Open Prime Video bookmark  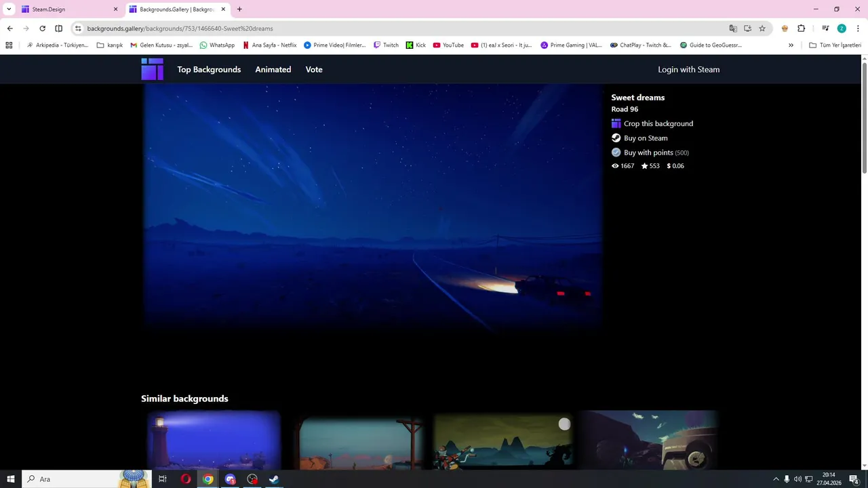point(334,45)
